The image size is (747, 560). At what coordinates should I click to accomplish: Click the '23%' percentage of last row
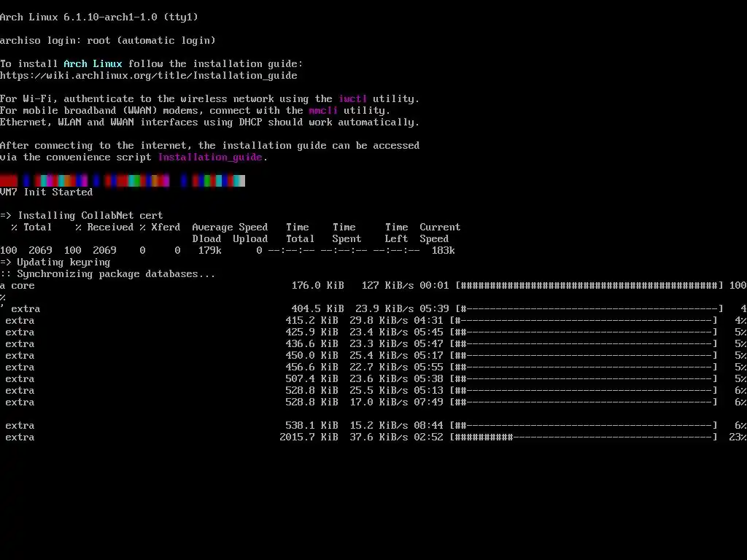coord(738,437)
